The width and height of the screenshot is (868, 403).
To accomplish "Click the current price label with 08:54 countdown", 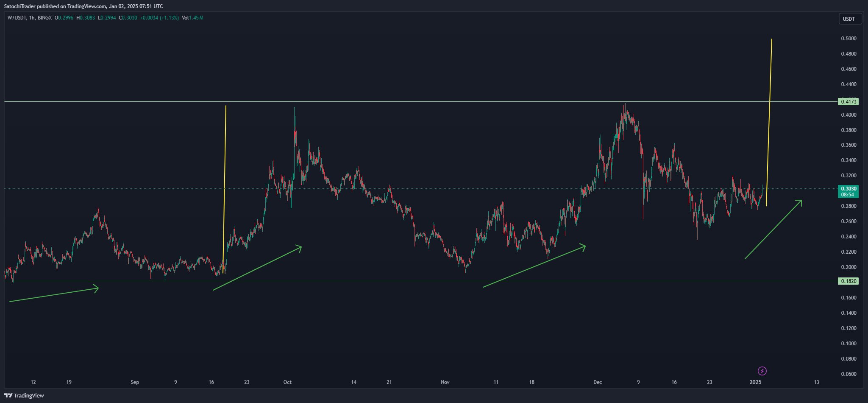I will coord(849,192).
